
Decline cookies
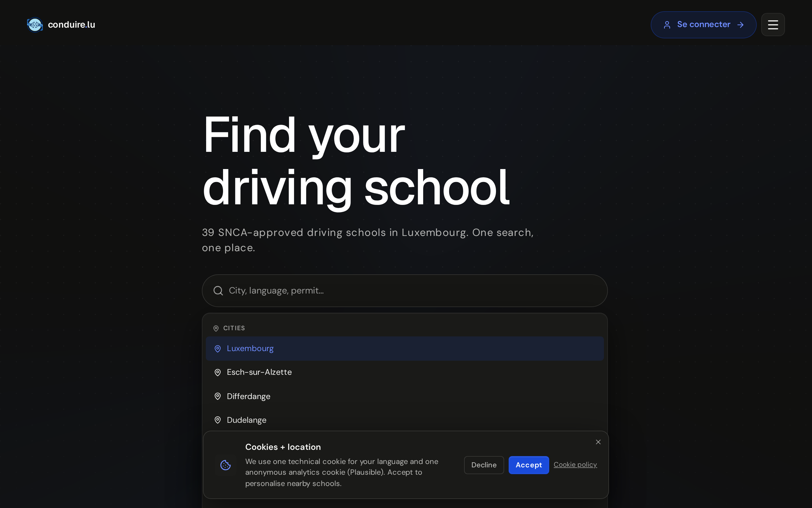tap(484, 465)
